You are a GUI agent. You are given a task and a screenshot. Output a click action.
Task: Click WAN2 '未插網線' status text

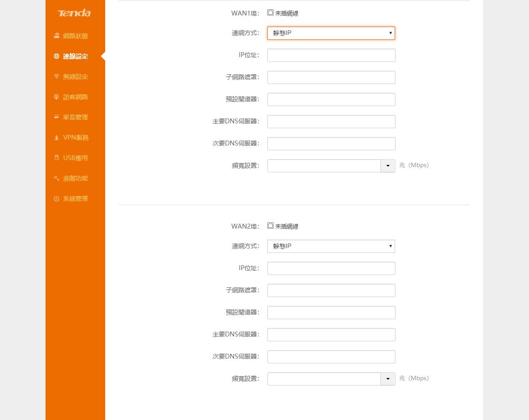point(287,226)
